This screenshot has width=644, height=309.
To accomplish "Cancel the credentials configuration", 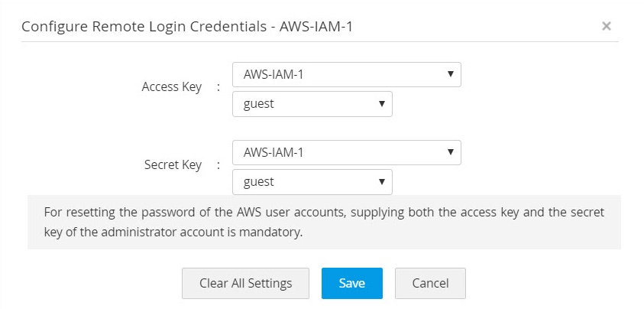I will pos(430,283).
